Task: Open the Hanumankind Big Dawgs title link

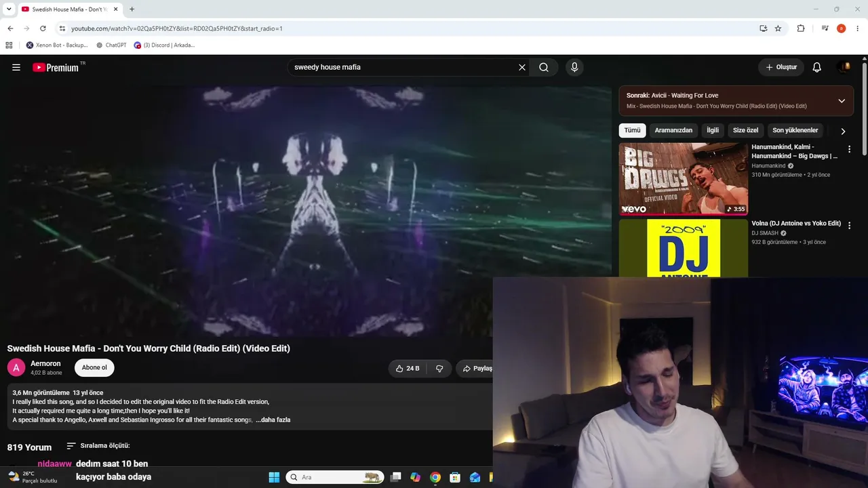Action: (x=795, y=151)
